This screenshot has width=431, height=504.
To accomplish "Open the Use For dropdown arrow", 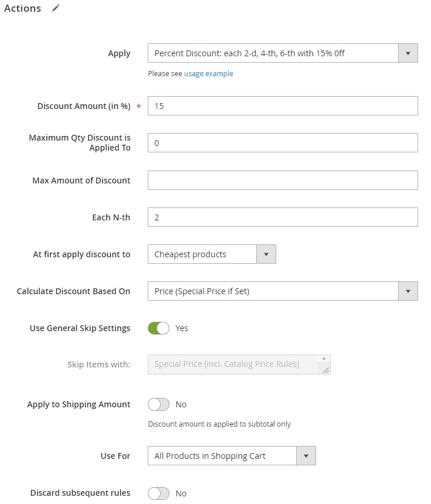I will [x=306, y=456].
